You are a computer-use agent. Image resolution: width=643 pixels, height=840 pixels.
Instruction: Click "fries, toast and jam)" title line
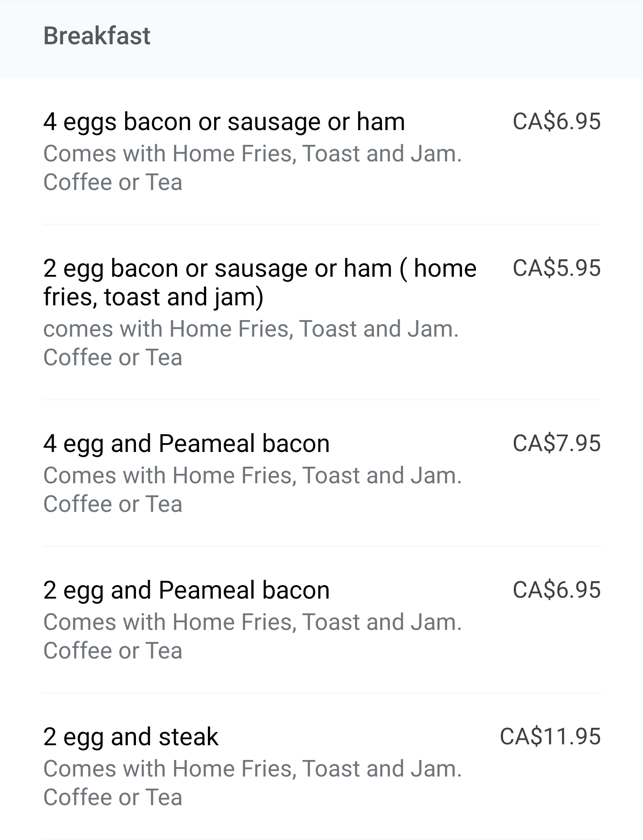[153, 297]
